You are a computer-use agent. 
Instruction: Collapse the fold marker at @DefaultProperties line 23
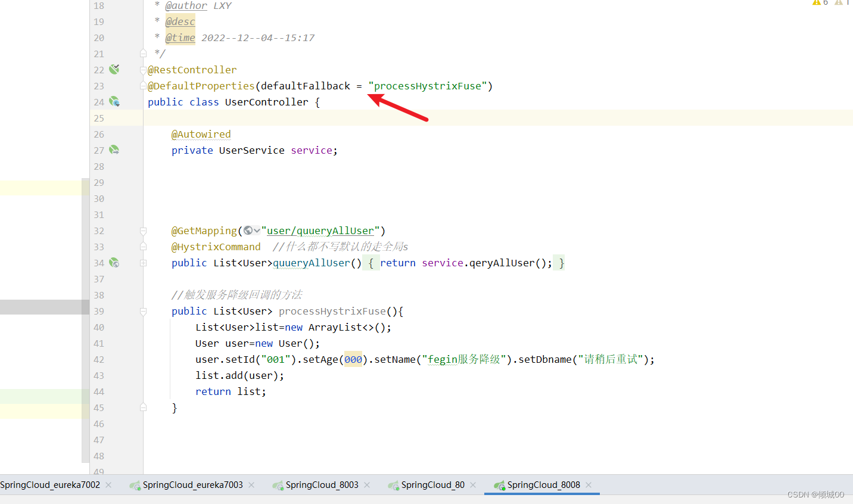pos(143,86)
